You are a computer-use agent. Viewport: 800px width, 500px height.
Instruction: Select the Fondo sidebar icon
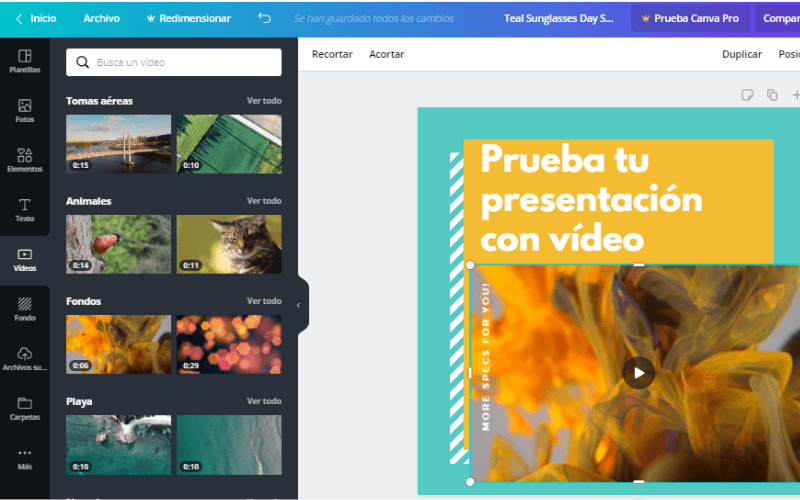pyautogui.click(x=24, y=309)
